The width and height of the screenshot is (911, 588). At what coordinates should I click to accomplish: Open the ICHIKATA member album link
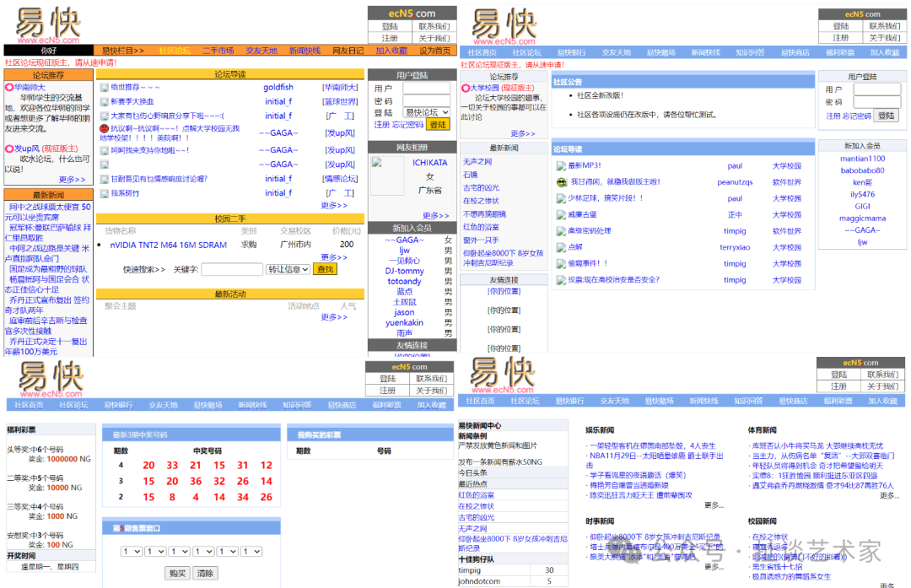tap(430, 163)
